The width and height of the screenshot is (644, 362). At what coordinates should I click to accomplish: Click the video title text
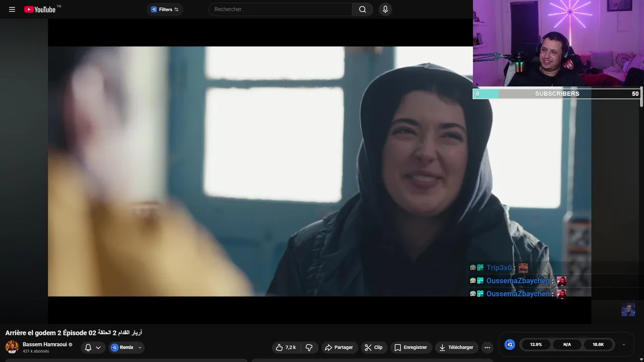coord(73,333)
